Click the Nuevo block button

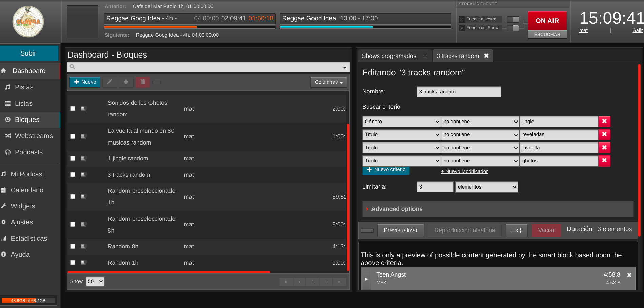pyautogui.click(x=85, y=82)
